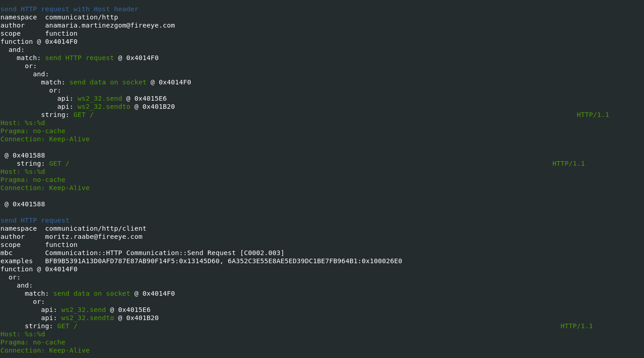The image size is (644, 358).
Task: Click the first 'Pragma: no-cache' string line
Action: coord(33,131)
